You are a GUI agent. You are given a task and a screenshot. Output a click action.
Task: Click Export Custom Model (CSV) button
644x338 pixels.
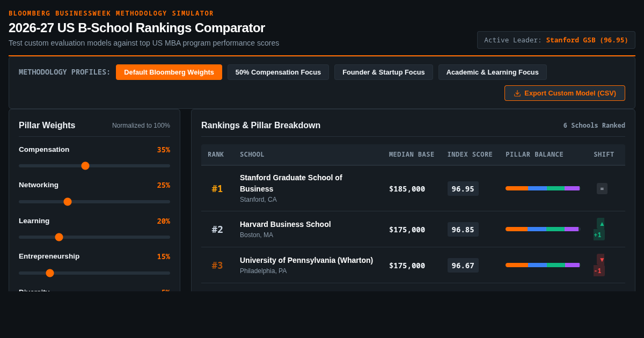coord(565,93)
